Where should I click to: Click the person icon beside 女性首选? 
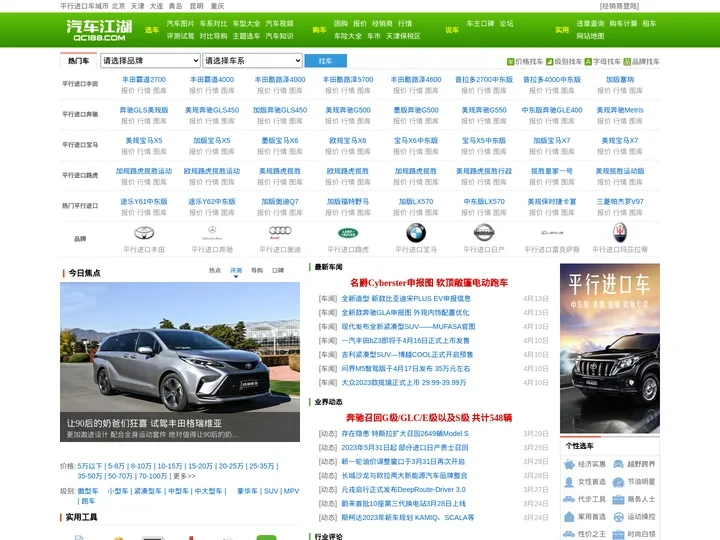click(x=569, y=482)
